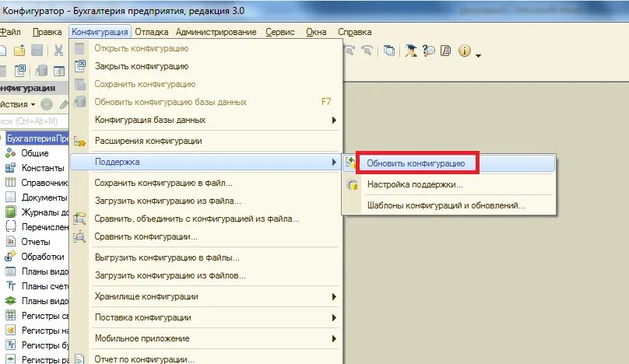629x364 pixels.
Task: Open the Конфигурация menu
Action: (x=100, y=32)
